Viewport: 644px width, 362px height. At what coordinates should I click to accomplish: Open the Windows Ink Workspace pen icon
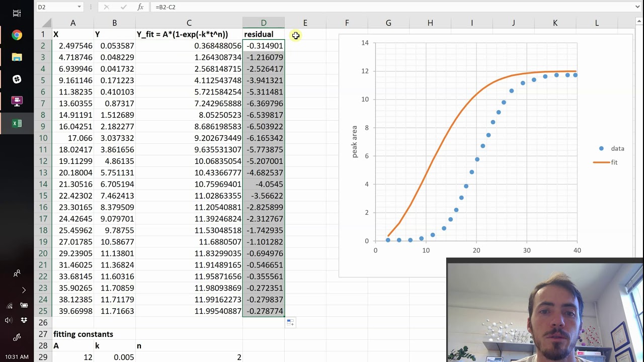pyautogui.click(x=17, y=337)
